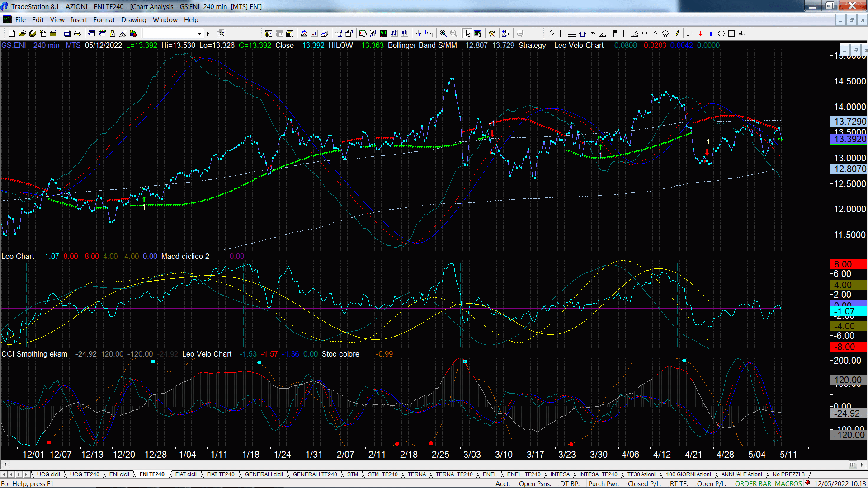Open the Help menu
The width and height of the screenshot is (868, 488).
pos(191,20)
